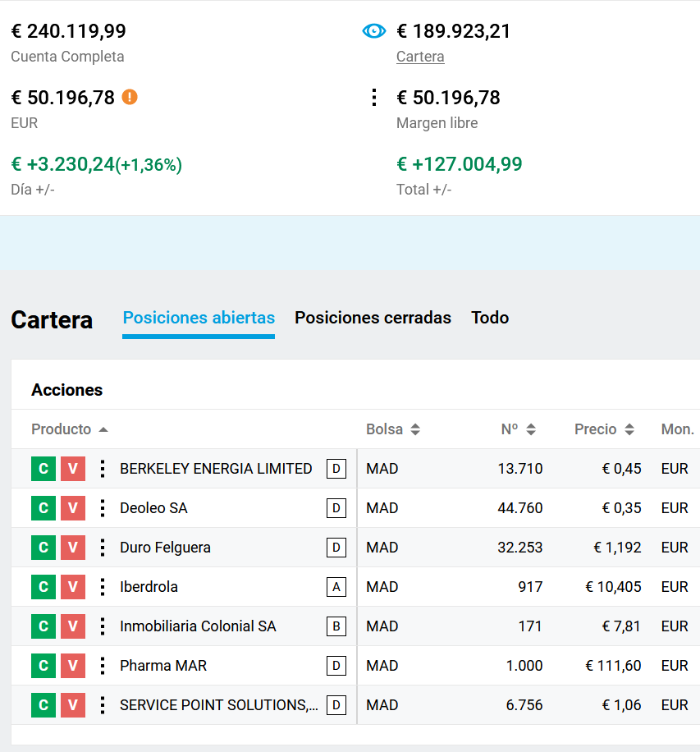Open options menu for Inmobiliaria Colonial SA
Image resolution: width=700 pixels, height=752 pixels.
point(102,626)
